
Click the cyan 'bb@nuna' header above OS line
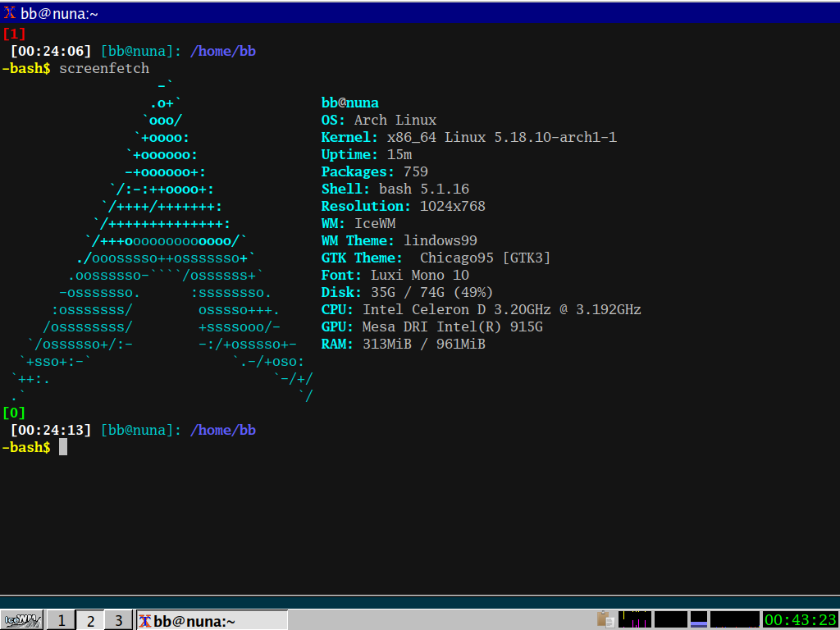coord(349,103)
